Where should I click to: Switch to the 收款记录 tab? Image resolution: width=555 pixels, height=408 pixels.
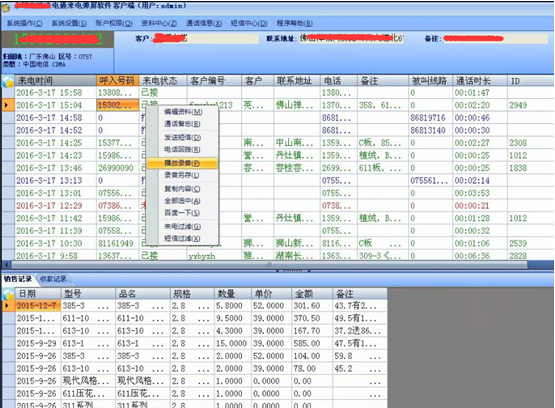tap(53, 279)
